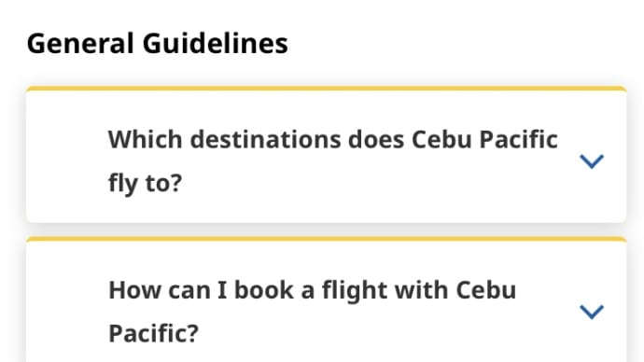Expand the book a flight question chevron
644x362 pixels.
(x=592, y=312)
